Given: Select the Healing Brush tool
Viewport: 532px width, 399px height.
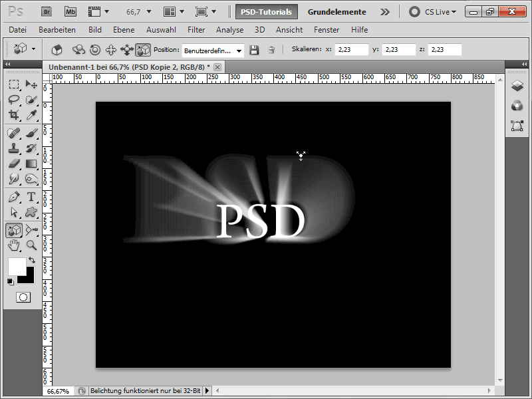Looking at the screenshot, I should (14, 133).
